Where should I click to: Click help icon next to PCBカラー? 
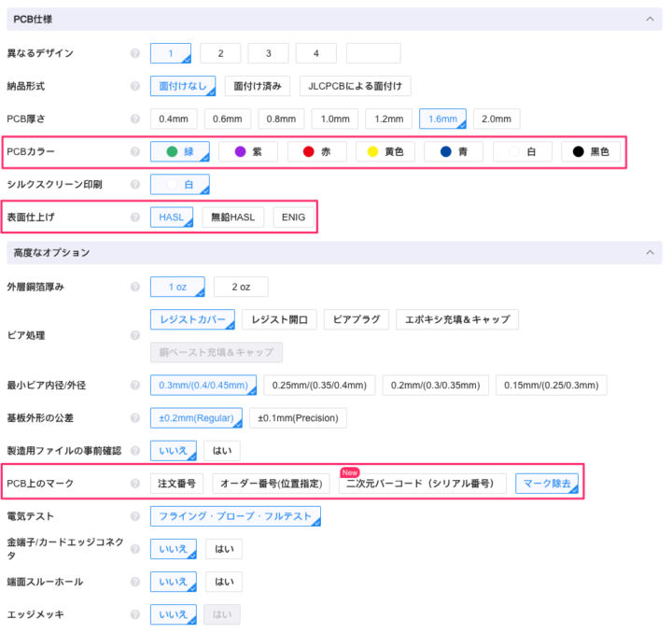click(135, 151)
